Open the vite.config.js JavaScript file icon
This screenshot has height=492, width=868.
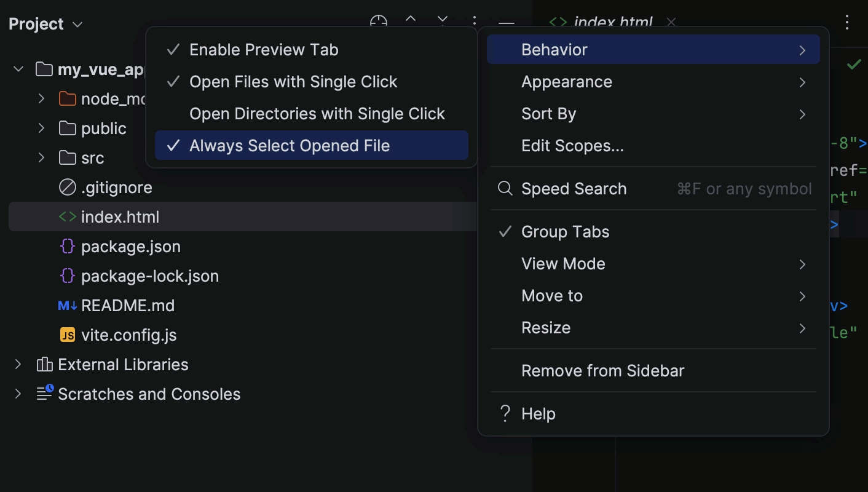(x=67, y=335)
